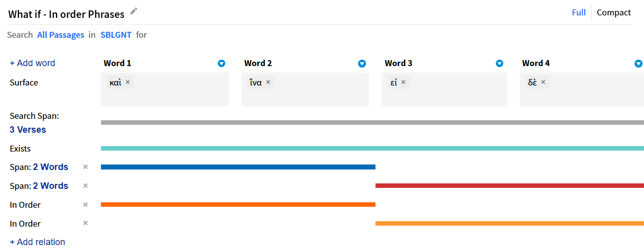Delete the second Span: 2 Words relation
This screenshot has height=250, width=644.
[86, 186]
